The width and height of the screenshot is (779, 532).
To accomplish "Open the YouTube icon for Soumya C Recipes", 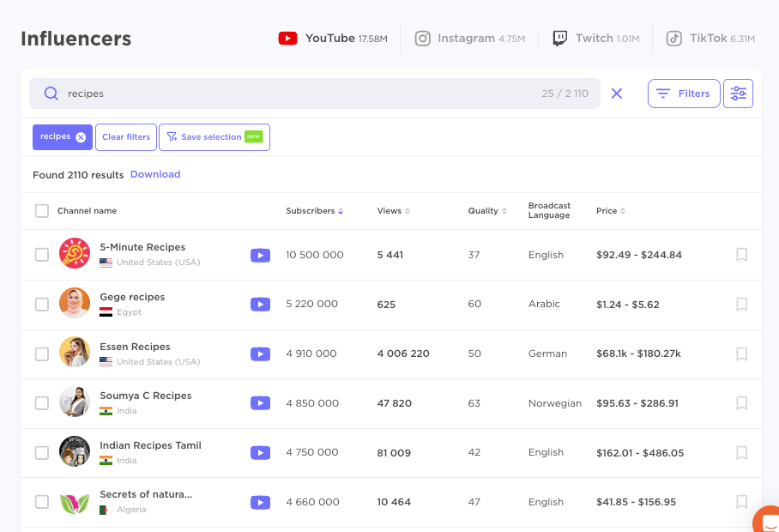I will (x=260, y=403).
